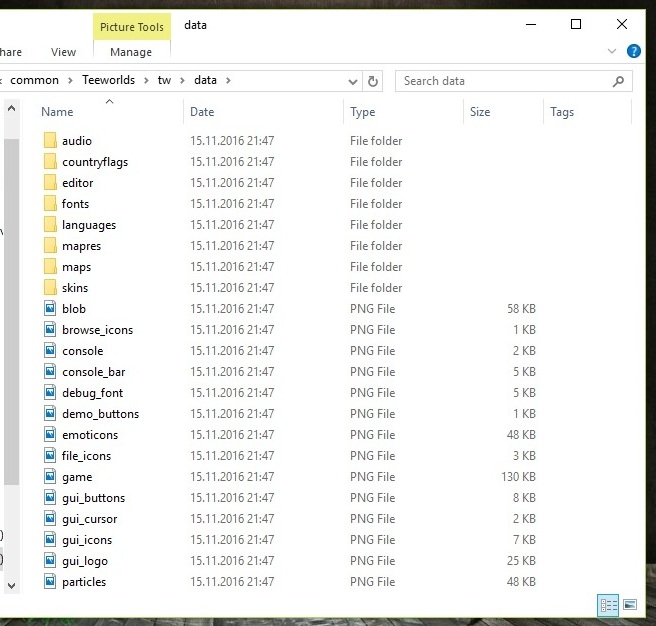Switch to Details view layout

tap(608, 605)
